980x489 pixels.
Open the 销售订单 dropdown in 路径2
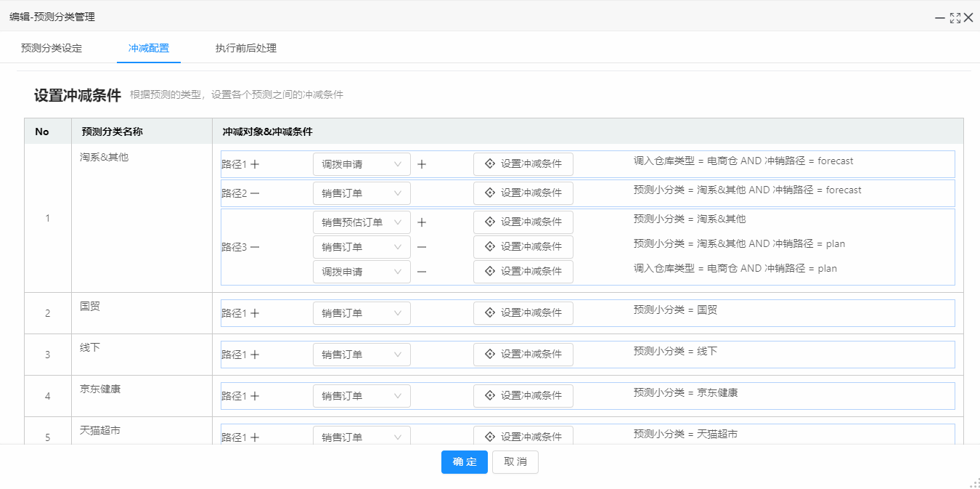[361, 193]
